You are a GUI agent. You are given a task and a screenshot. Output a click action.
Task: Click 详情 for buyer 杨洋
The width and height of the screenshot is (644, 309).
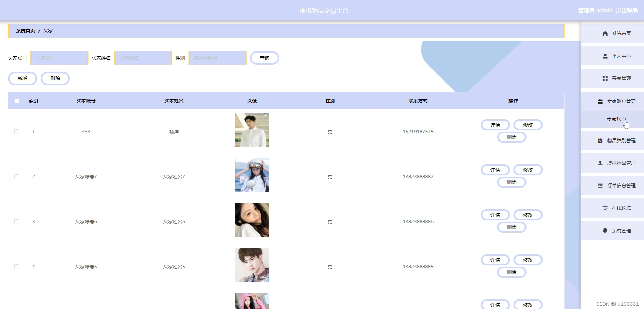click(495, 125)
